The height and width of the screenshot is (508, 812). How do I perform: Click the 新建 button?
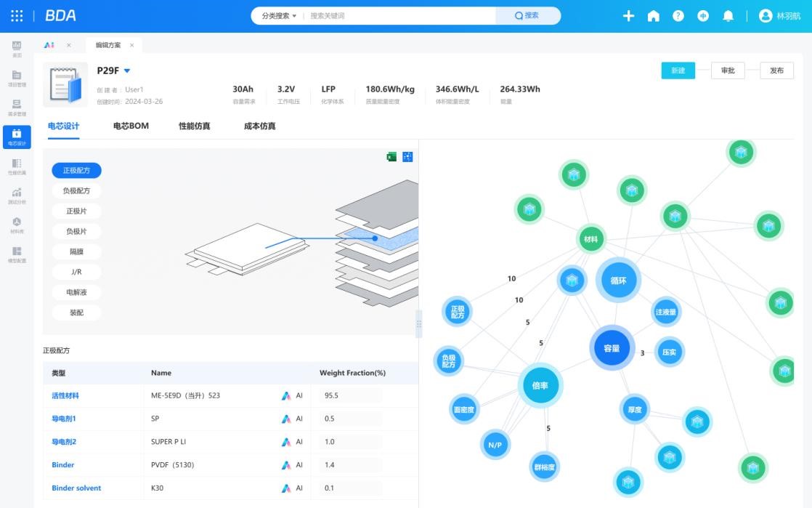pyautogui.click(x=678, y=70)
